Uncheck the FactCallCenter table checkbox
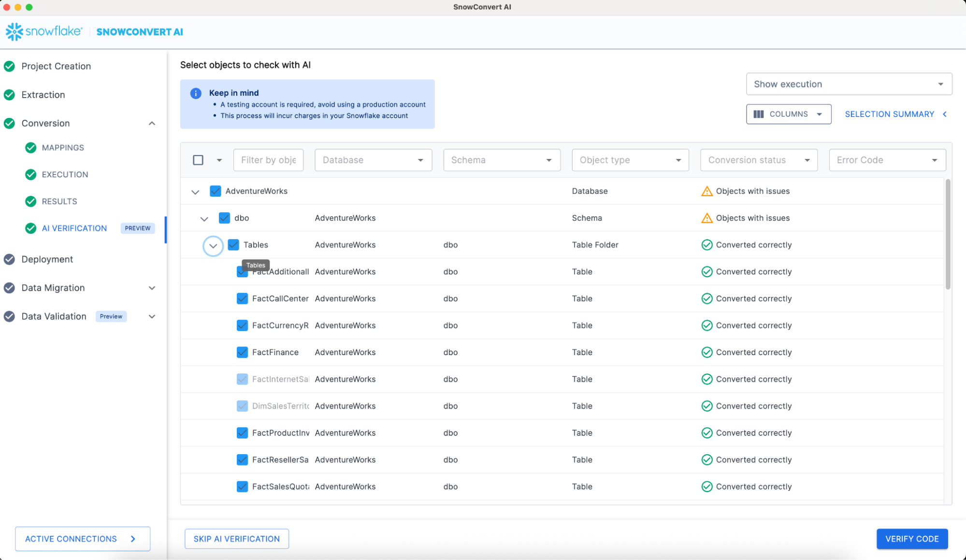 click(x=242, y=299)
